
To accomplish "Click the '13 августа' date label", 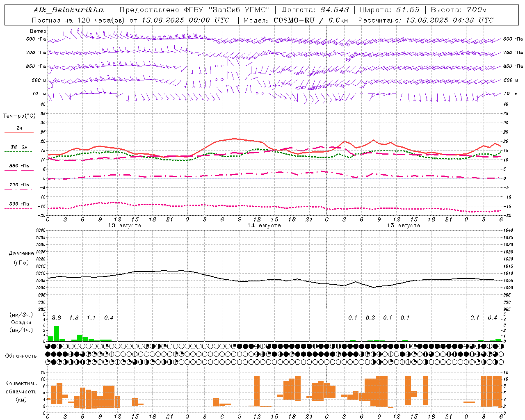I will pyautogui.click(x=125, y=226).
